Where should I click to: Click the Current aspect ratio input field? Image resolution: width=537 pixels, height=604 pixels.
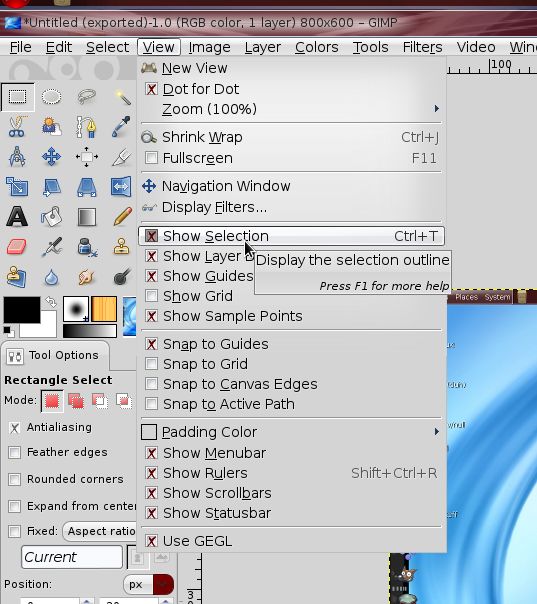coord(72,557)
